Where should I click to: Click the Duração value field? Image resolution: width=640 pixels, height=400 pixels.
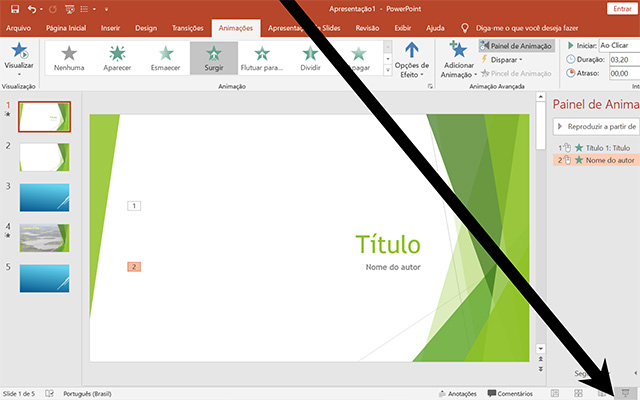(624, 60)
